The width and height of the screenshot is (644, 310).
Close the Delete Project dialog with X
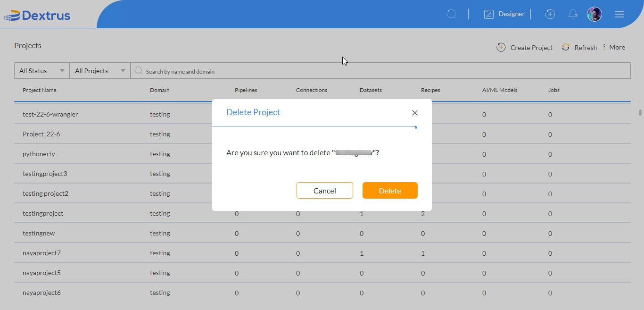415,113
